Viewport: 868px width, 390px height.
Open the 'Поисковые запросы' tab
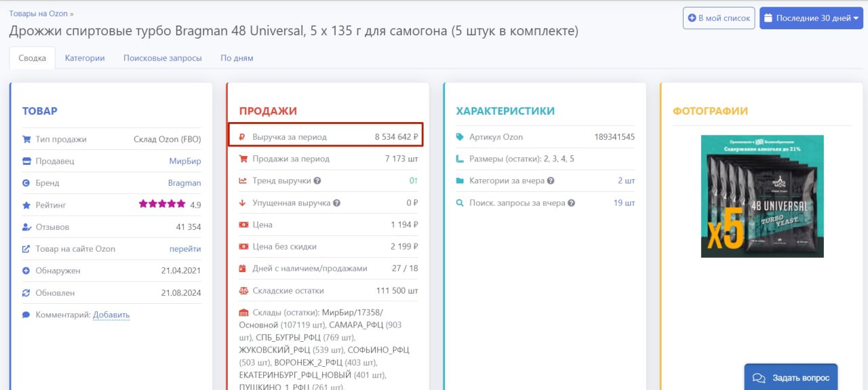tap(163, 58)
